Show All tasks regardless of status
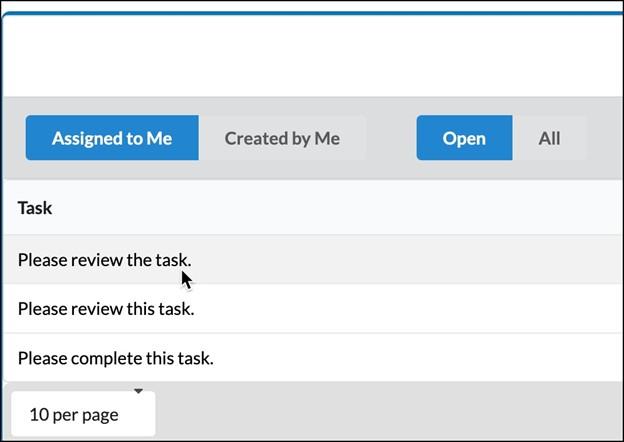 [x=549, y=138]
